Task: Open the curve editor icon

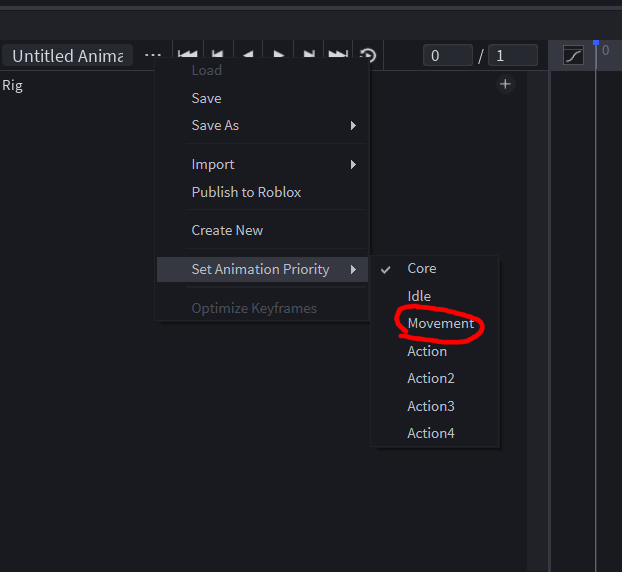Action: (573, 55)
